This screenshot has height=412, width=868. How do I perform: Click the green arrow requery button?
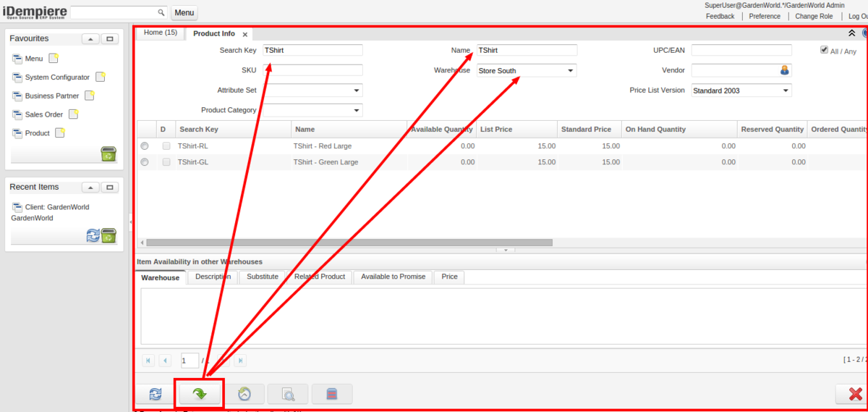point(199,394)
